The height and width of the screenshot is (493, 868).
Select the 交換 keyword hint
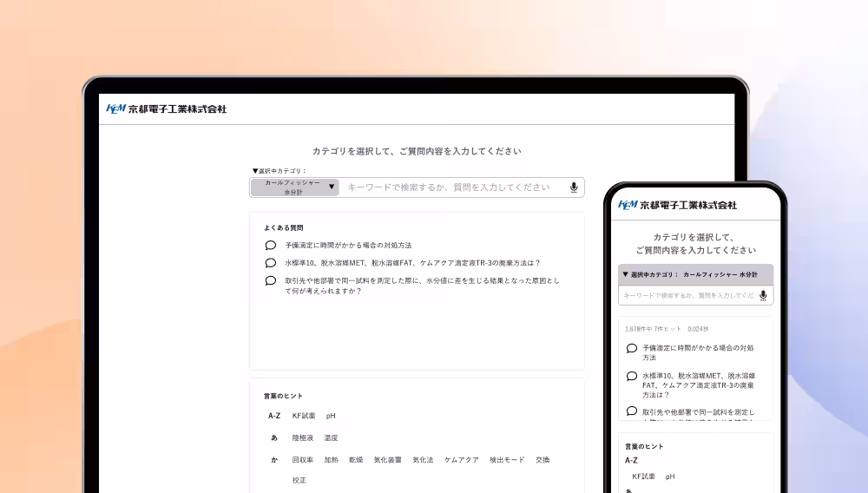tap(542, 460)
